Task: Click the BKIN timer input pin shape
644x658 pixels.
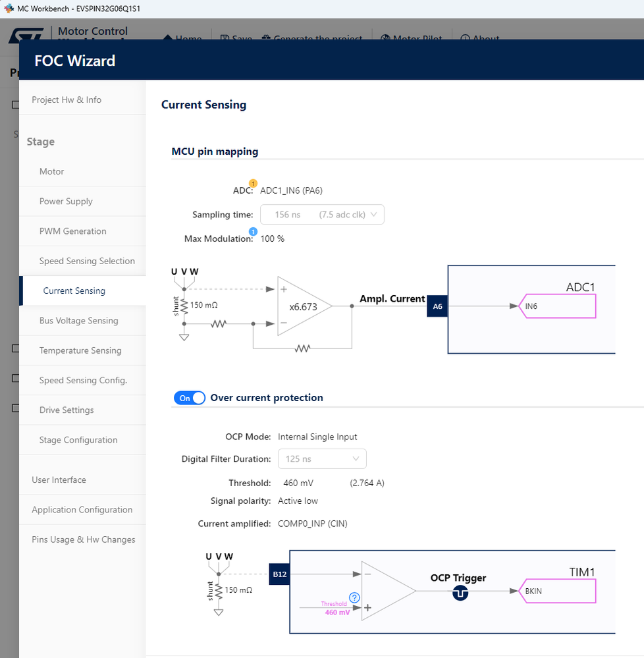Action: pyautogui.click(x=558, y=591)
